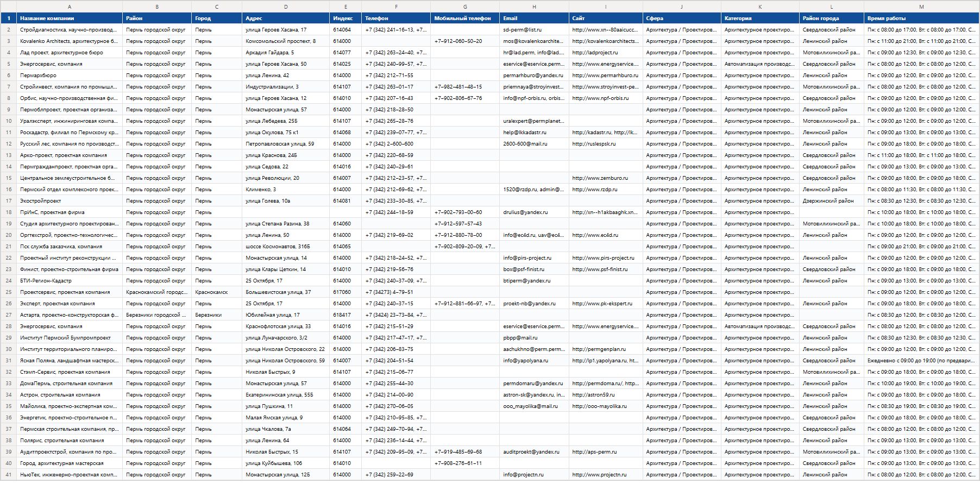Click the 'Адрес' header cell
The image size is (980, 490).
tap(286, 18)
